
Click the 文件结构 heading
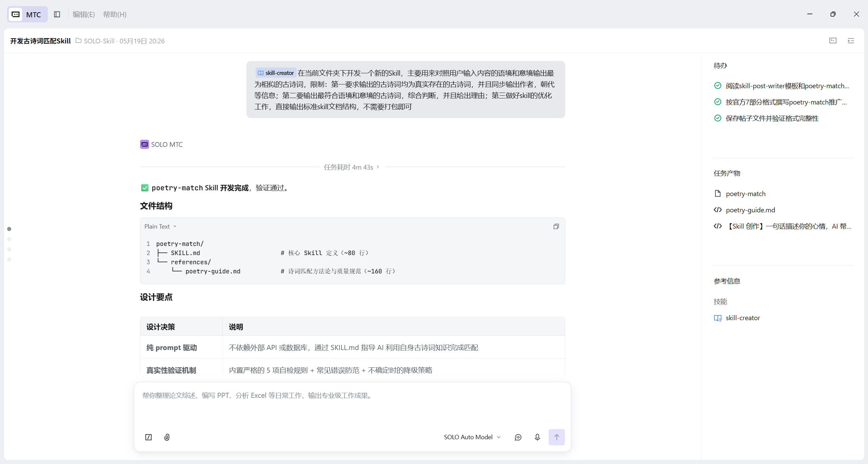pos(156,206)
